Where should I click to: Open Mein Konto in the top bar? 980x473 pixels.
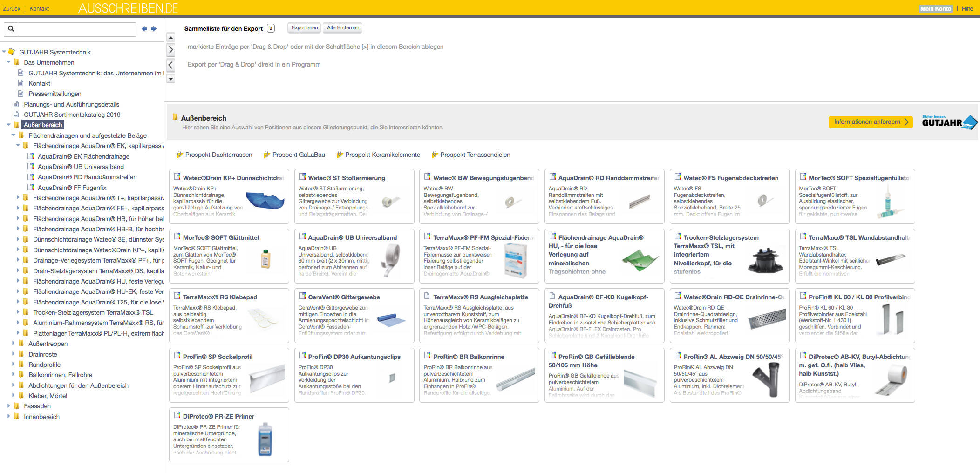935,8
